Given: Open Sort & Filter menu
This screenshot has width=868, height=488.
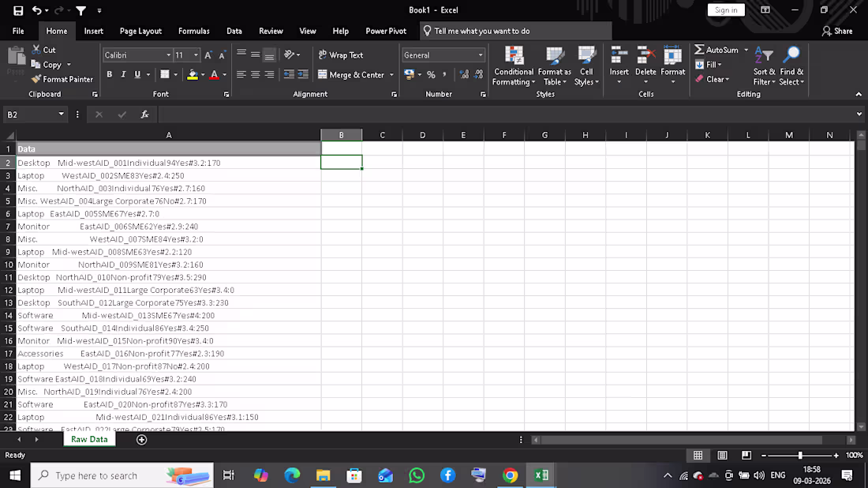Looking at the screenshot, I should [x=764, y=66].
